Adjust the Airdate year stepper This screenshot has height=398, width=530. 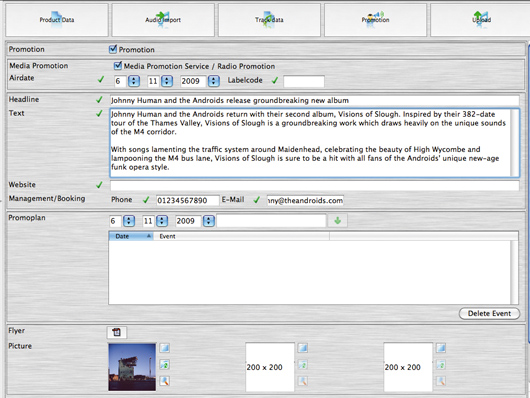[213, 81]
